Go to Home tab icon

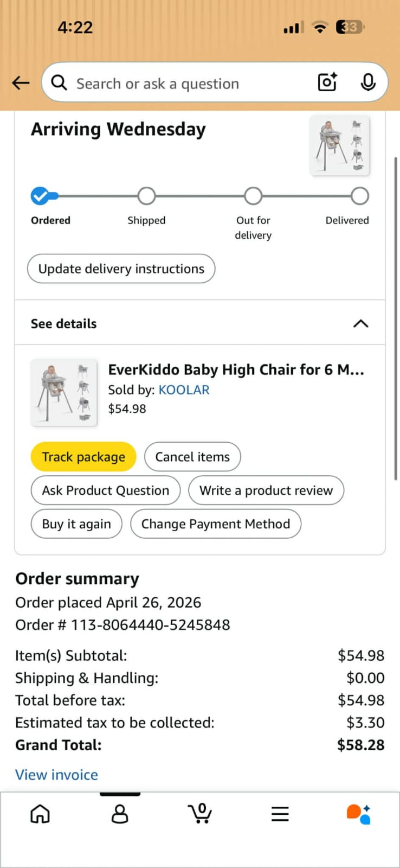(x=40, y=814)
